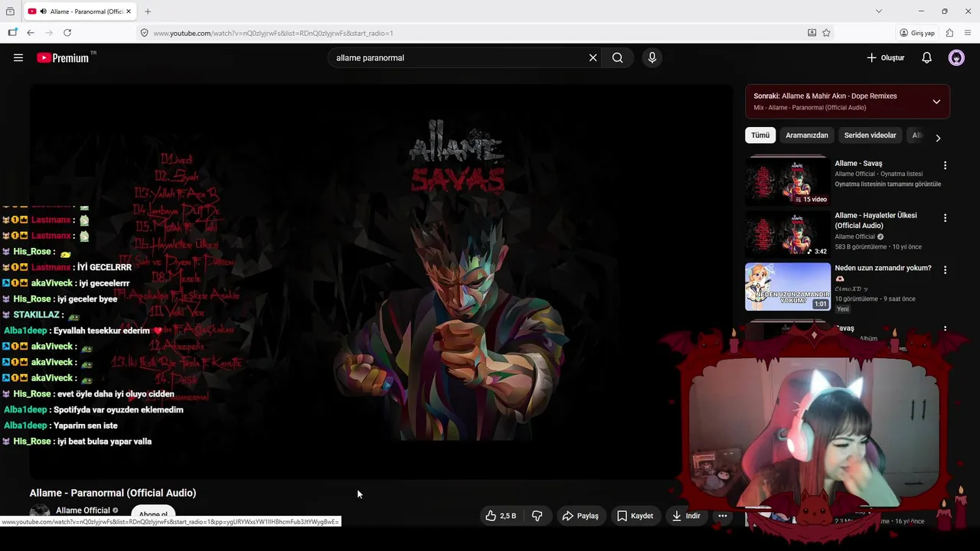Open the list-all-tabs dropdown arrow
The width and height of the screenshot is (980, 551).
coord(879,11)
